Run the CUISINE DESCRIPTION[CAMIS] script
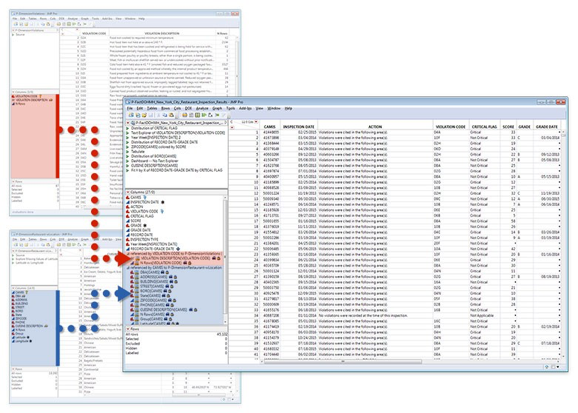This screenshot has width=578, height=413. click(128, 166)
